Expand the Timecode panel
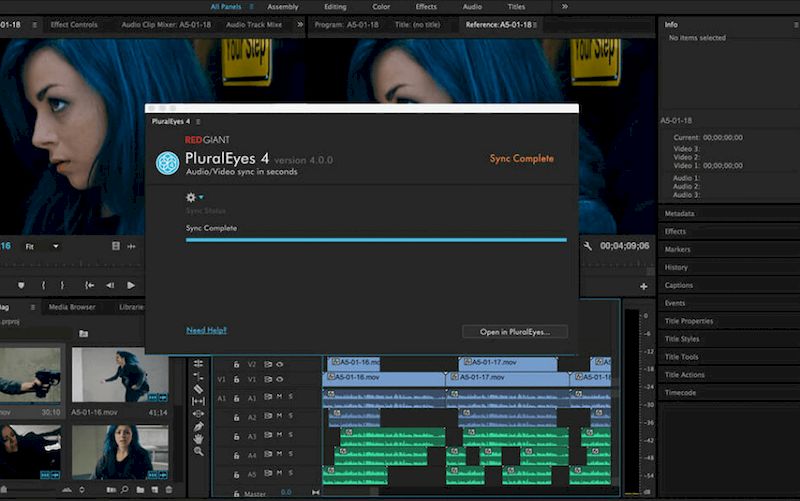Viewport: 800px width, 501px height. (x=680, y=392)
